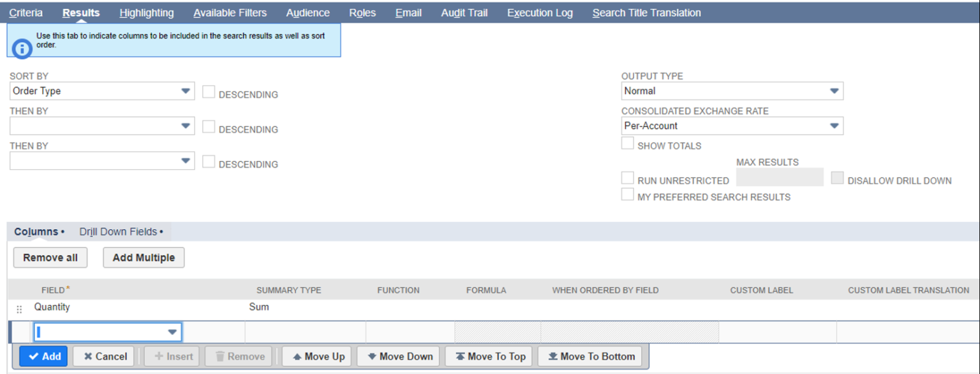Click the blue Add button
The height and width of the screenshot is (374, 980).
click(x=43, y=357)
